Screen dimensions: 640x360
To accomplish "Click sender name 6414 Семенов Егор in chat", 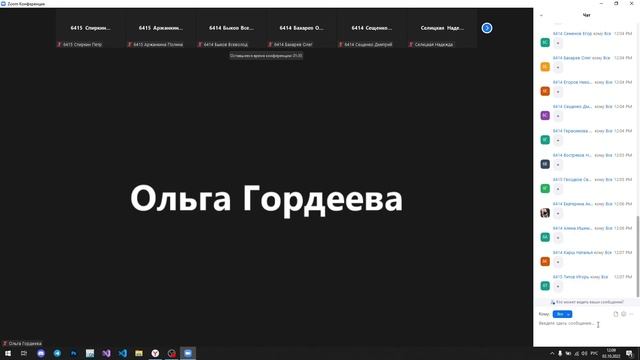I will point(572,33).
